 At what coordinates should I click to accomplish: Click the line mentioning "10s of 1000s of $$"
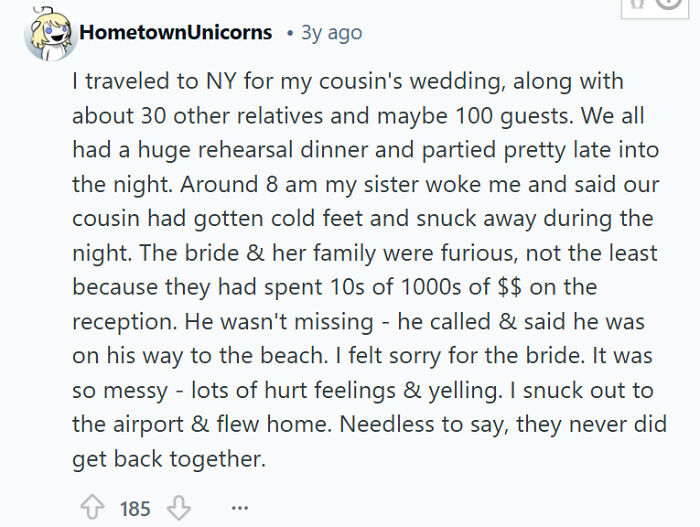[334, 288]
